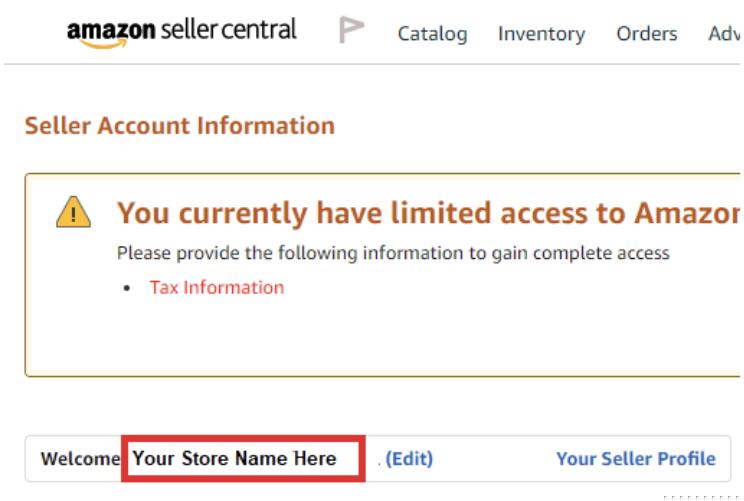Click the dotted grip at bottom right
The image size is (744, 501).
[712, 495]
